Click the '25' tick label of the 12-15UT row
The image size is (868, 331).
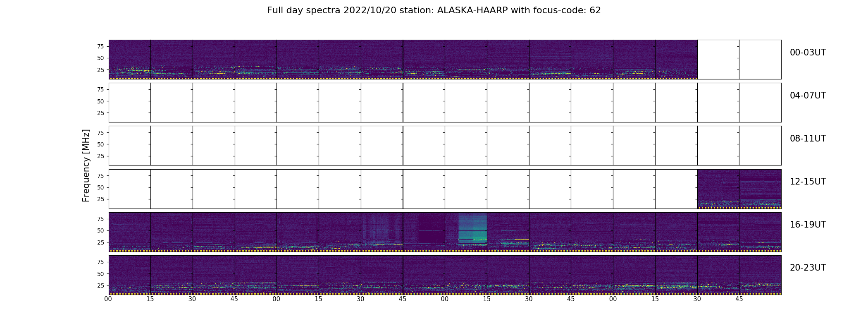tap(100, 199)
